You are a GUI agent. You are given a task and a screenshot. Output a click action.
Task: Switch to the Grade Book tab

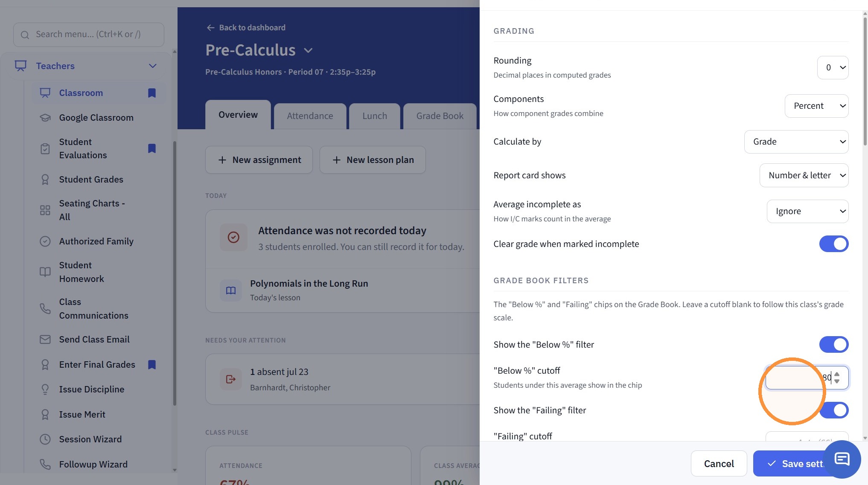[x=440, y=116]
